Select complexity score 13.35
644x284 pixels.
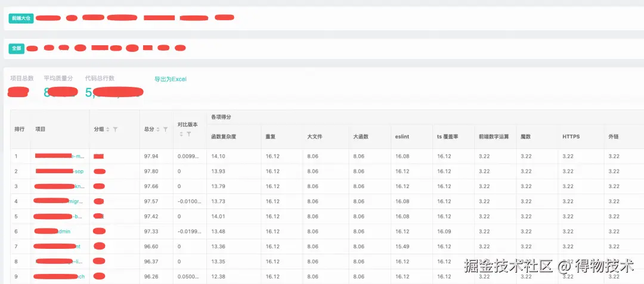tap(218, 261)
